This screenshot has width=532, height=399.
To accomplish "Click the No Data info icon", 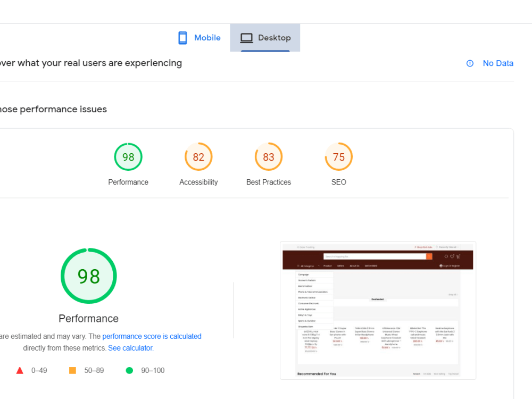I will (470, 63).
